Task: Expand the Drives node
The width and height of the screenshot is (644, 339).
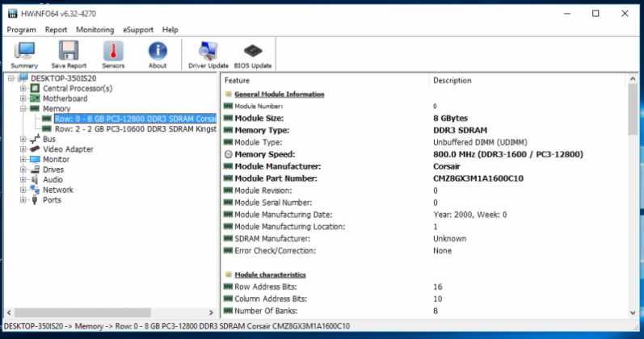Action: (x=23, y=169)
